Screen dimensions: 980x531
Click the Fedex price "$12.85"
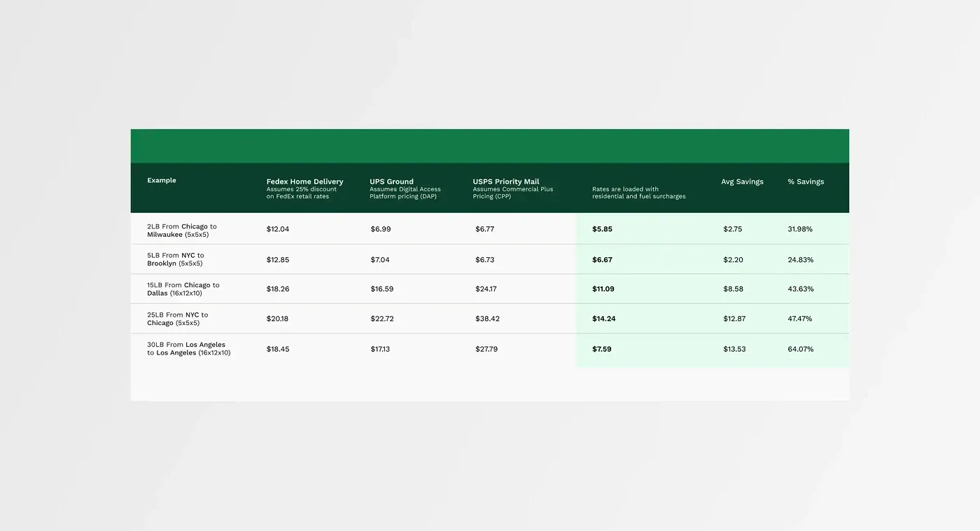[x=278, y=260]
